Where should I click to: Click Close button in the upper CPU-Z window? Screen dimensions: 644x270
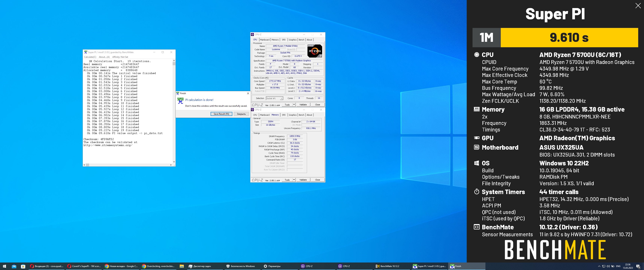318,105
